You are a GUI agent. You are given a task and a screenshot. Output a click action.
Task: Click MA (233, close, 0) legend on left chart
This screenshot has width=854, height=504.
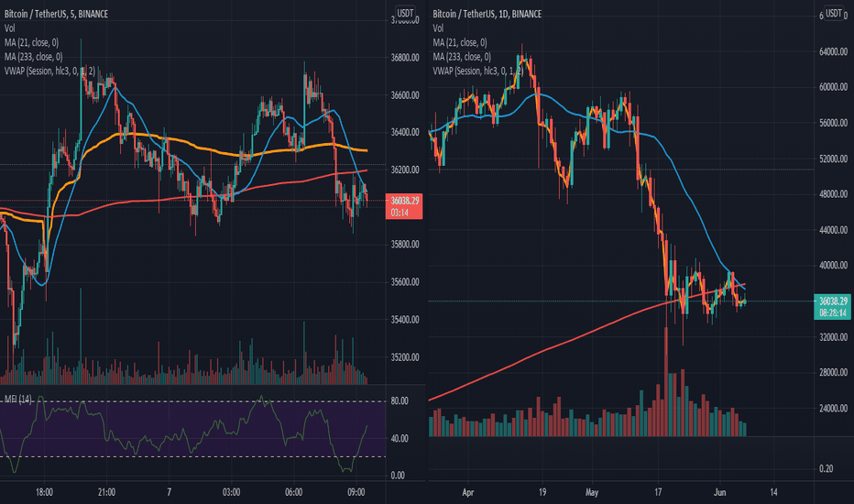pyautogui.click(x=33, y=57)
